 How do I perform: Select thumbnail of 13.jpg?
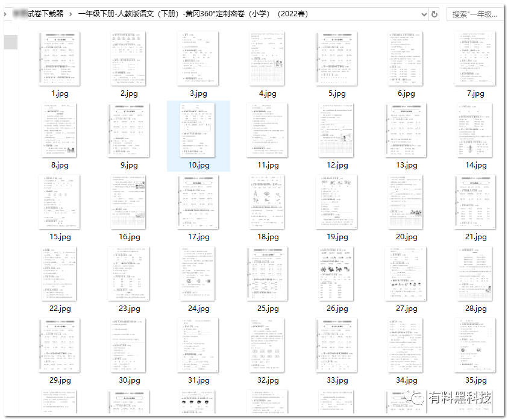(x=406, y=130)
